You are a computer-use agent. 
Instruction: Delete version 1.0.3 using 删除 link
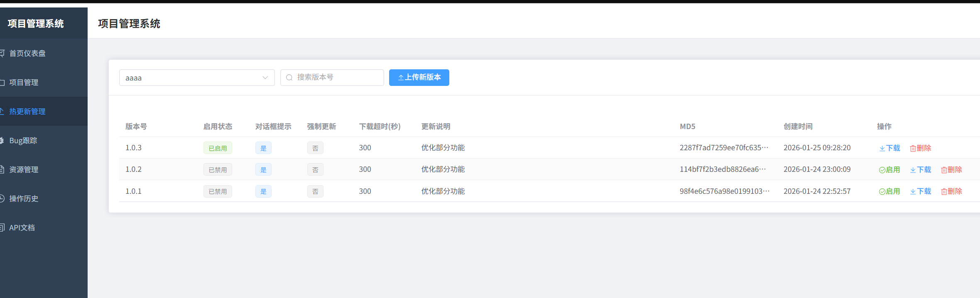click(x=921, y=148)
